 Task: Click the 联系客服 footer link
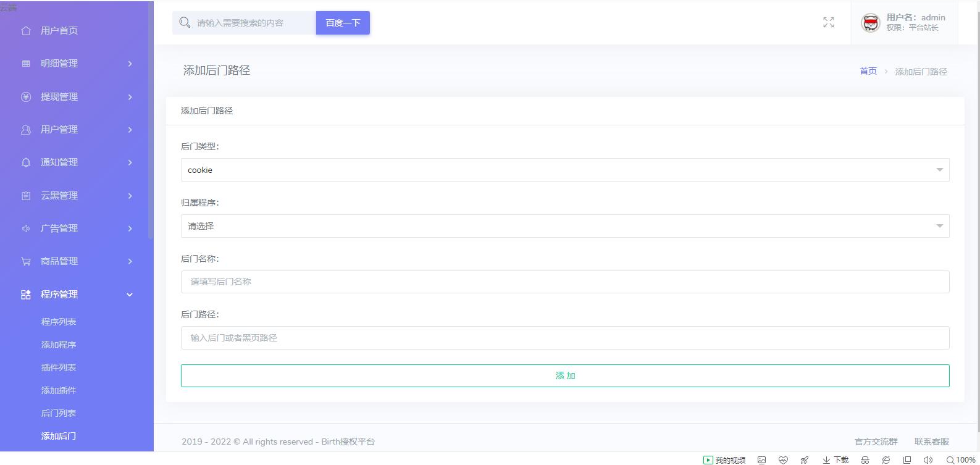931,442
